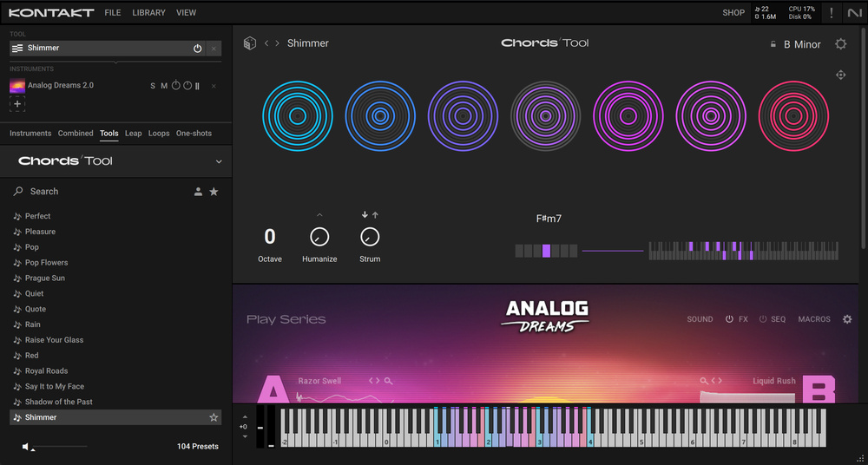868x465 pixels.
Task: Toggle the SEQ power button
Action: pyautogui.click(x=763, y=319)
